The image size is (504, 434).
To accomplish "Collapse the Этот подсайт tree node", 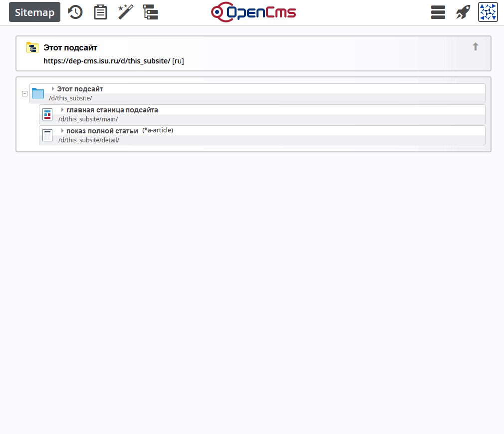I will 24,93.
